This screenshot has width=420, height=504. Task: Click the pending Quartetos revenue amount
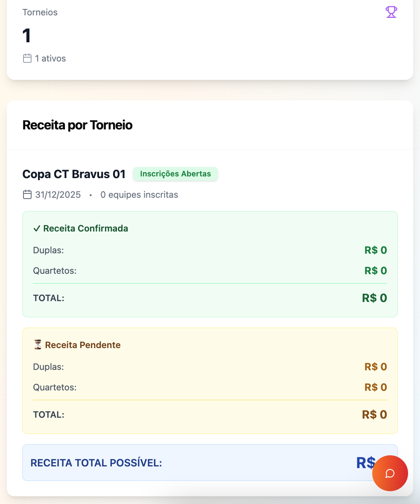coord(376,387)
